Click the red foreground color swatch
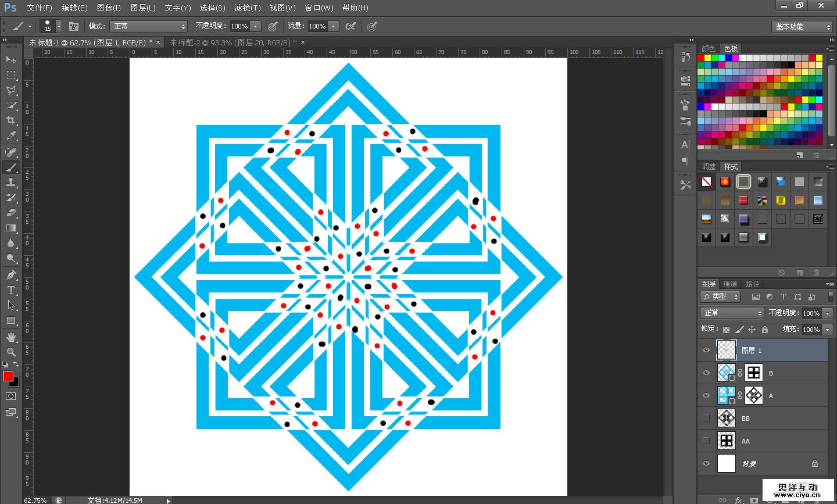 click(8, 376)
